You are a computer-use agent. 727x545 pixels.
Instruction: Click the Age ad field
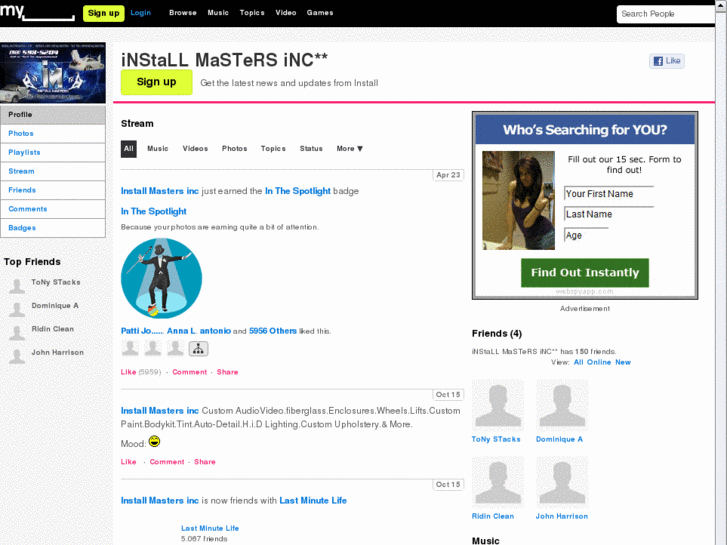click(x=586, y=235)
